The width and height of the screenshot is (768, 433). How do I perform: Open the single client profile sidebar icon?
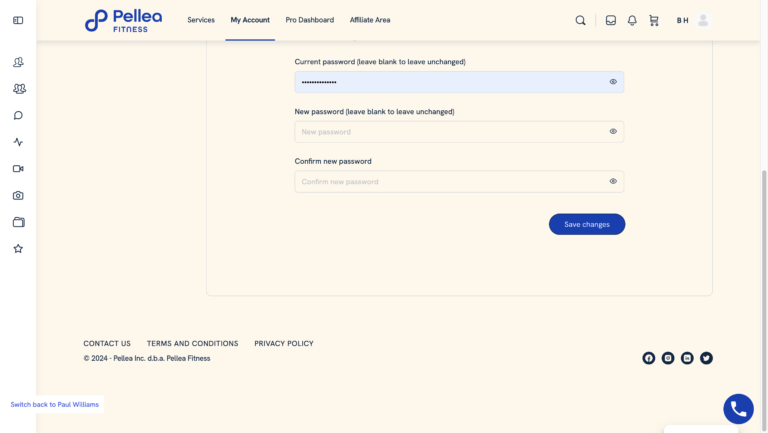click(x=18, y=62)
